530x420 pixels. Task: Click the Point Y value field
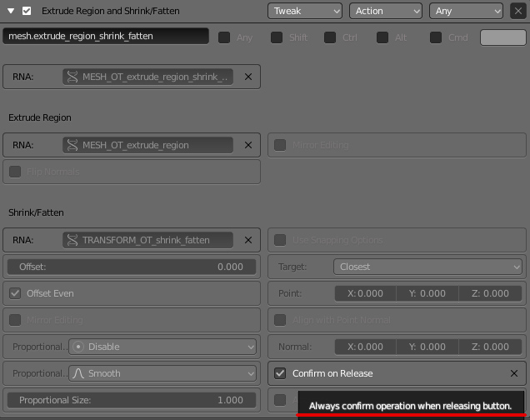[x=427, y=293]
